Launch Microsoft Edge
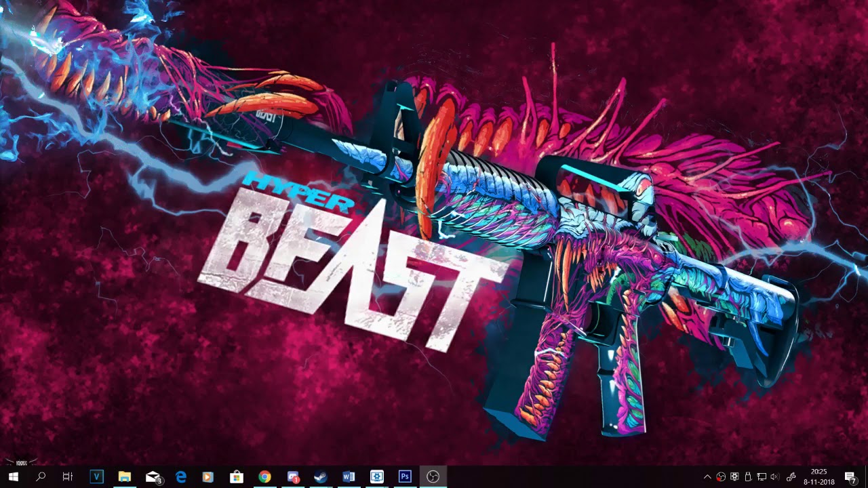The height and width of the screenshot is (488, 868). (x=180, y=476)
